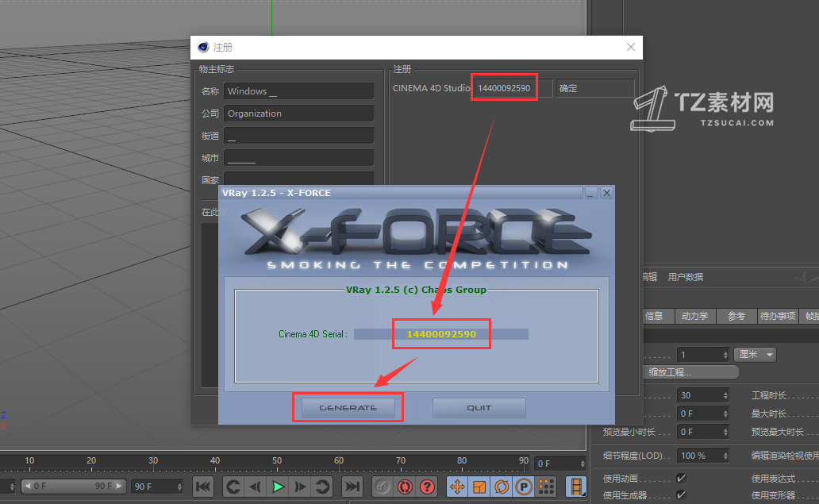The image size is (819, 504).
Task: Click the 细节程度(LOD) 100 % field
Action: (x=699, y=456)
